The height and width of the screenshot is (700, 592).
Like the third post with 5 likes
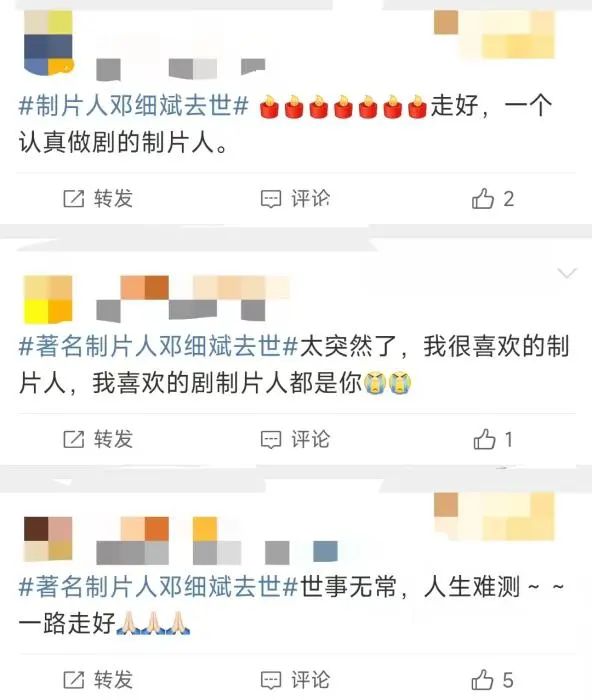click(x=482, y=680)
